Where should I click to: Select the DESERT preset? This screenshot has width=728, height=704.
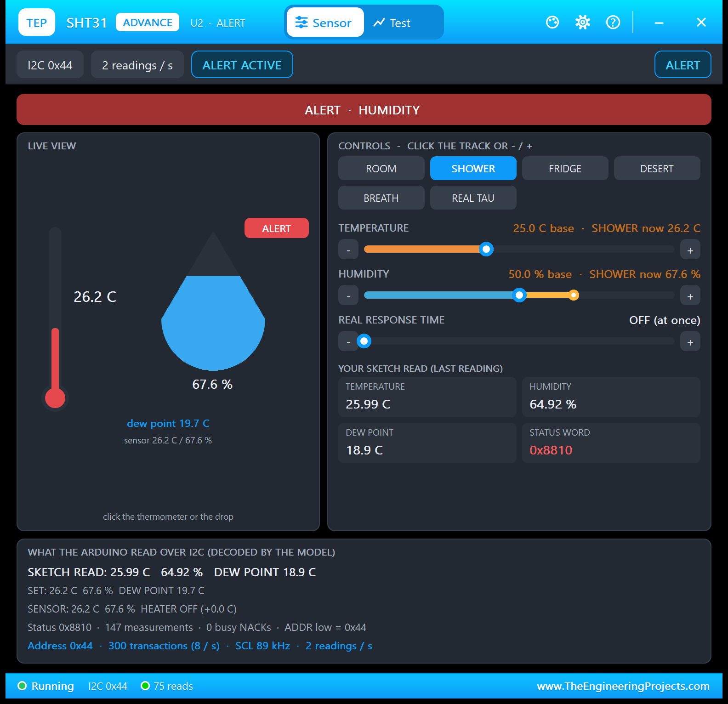click(657, 168)
